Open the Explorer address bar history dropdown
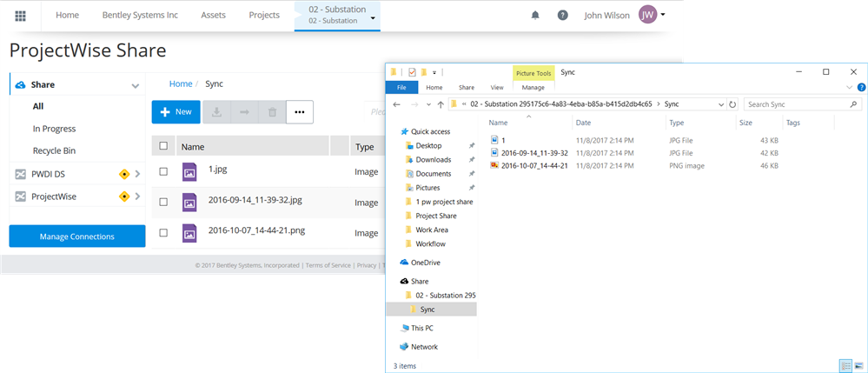This screenshot has height=373, width=868. (x=721, y=104)
